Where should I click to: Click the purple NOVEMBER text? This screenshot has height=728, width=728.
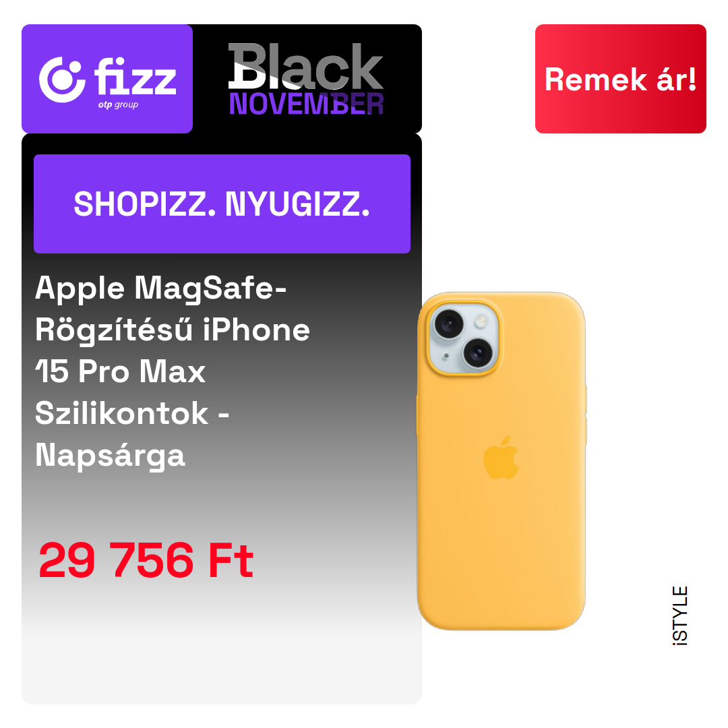click(306, 104)
